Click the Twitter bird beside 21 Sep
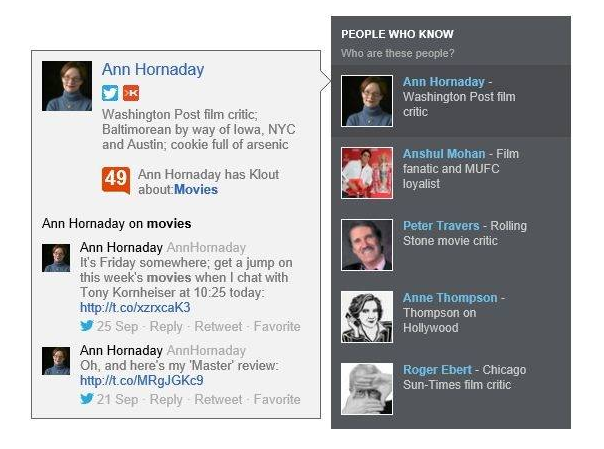The width and height of the screenshot is (604, 449). pos(87,399)
